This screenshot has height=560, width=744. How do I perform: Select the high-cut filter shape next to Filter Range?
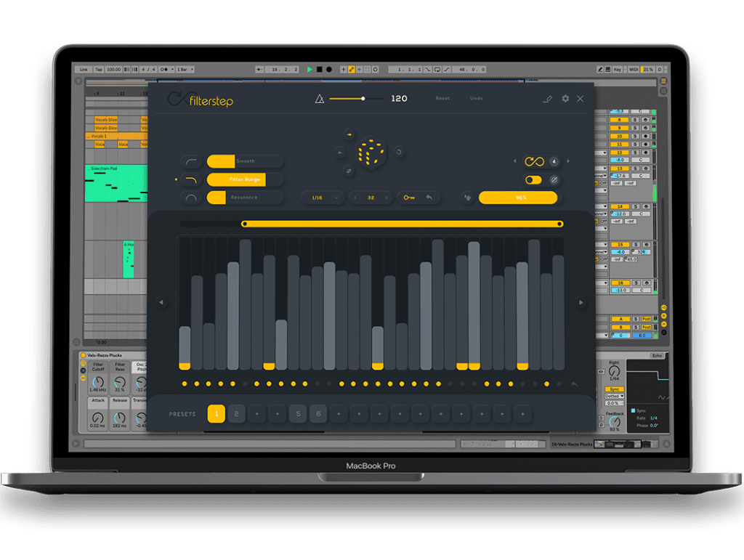(191, 179)
